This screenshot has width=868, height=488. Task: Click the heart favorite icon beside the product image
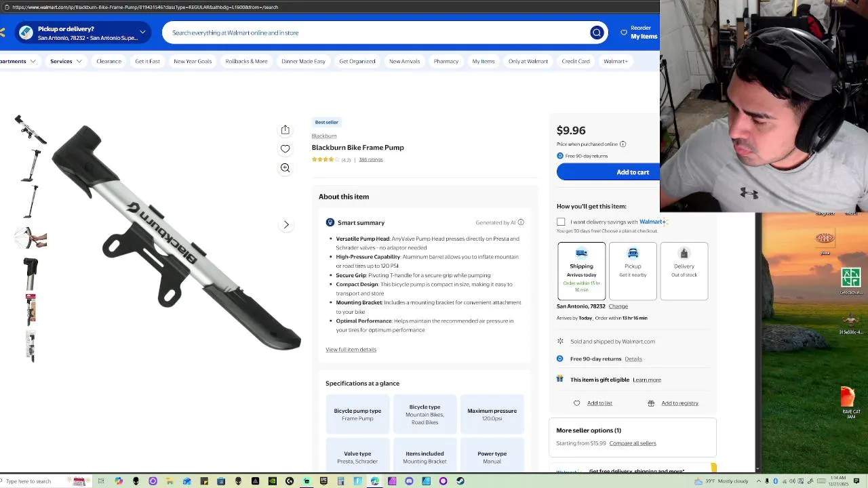point(285,148)
